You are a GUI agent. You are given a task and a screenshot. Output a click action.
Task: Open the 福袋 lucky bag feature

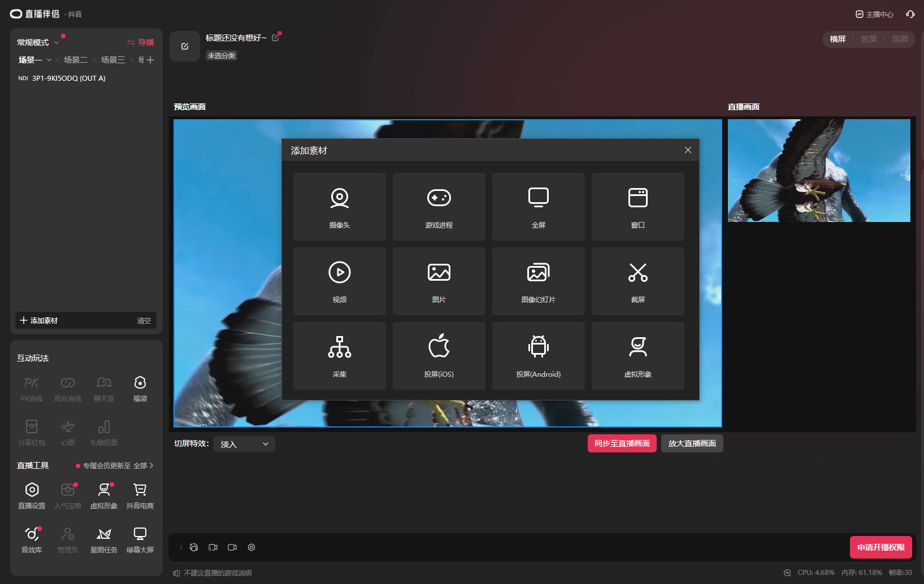[140, 388]
